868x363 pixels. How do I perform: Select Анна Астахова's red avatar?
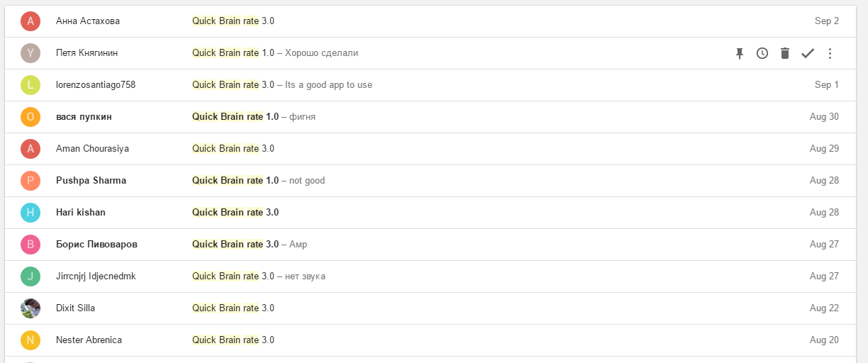coord(30,21)
